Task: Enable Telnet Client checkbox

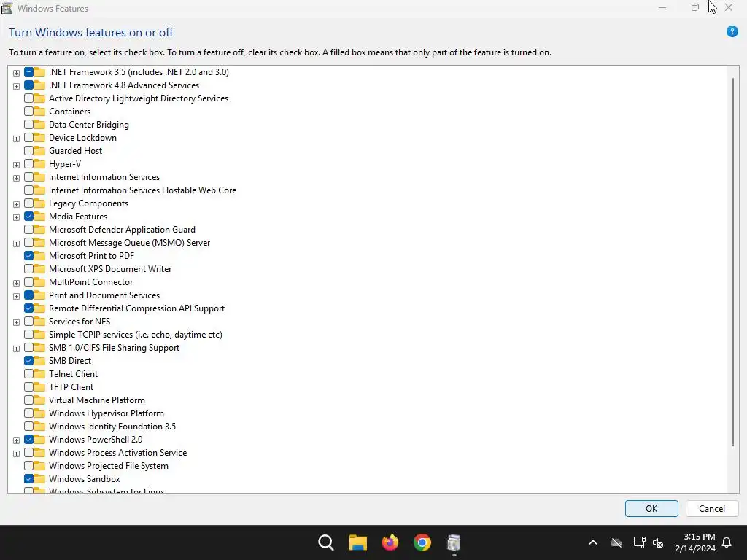Action: click(x=28, y=374)
